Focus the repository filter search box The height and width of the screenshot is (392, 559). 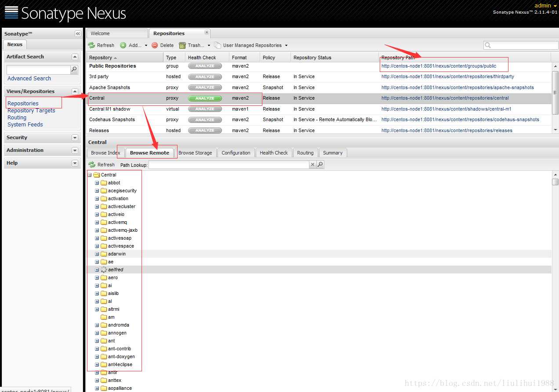click(x=521, y=45)
